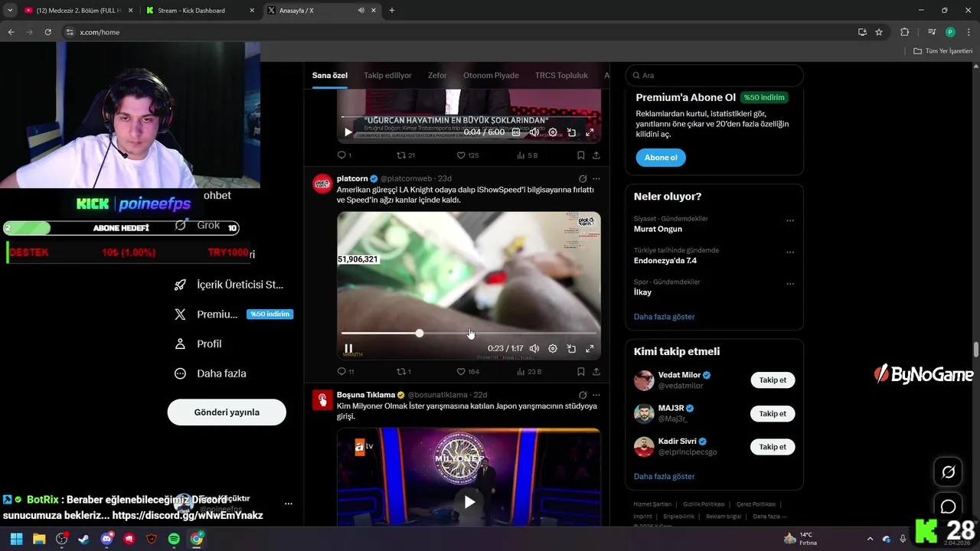Screen dimensions: 980x551
Task: Switch to Stream - Kick Dashboard tab
Action: (201, 11)
